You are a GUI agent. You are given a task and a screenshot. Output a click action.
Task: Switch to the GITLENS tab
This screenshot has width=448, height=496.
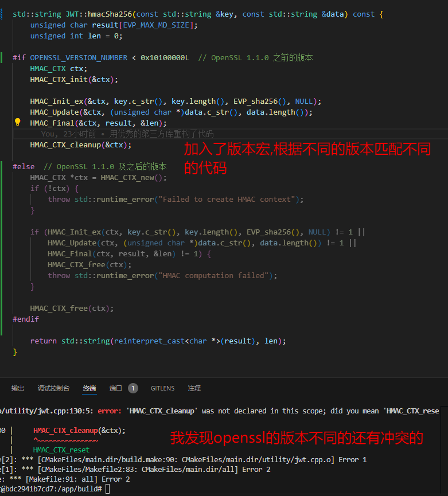click(x=162, y=388)
